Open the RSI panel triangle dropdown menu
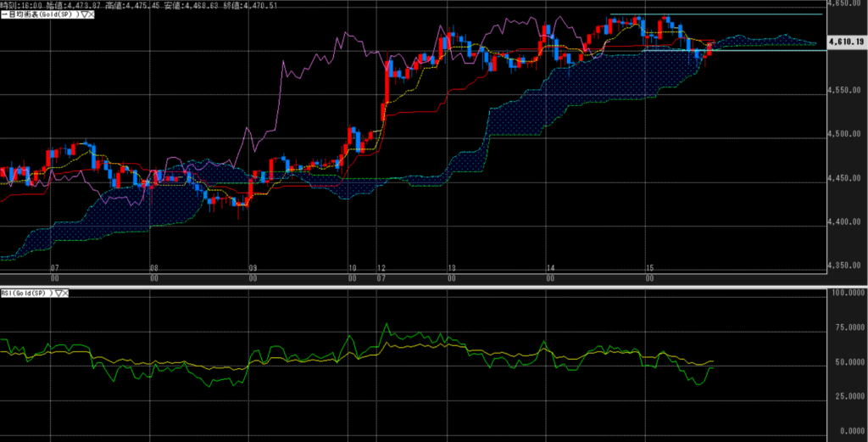This screenshot has height=442, width=868. click(58, 294)
